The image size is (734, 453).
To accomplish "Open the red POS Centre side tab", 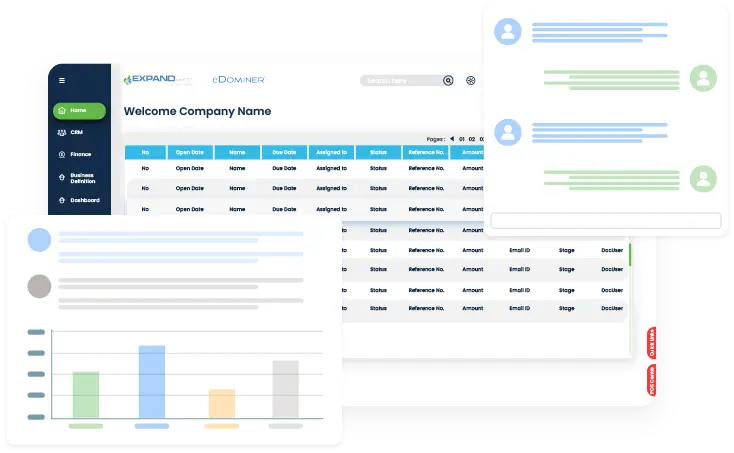I will coord(651,382).
